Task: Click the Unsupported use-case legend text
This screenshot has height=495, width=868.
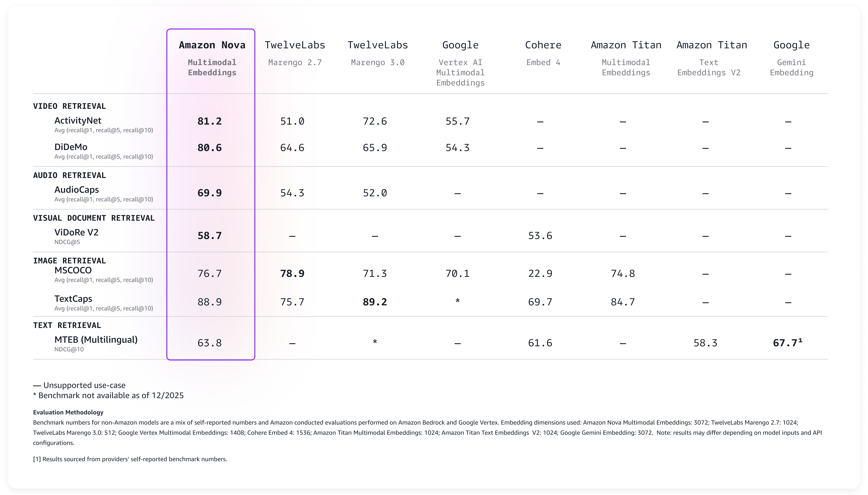Action: point(79,385)
